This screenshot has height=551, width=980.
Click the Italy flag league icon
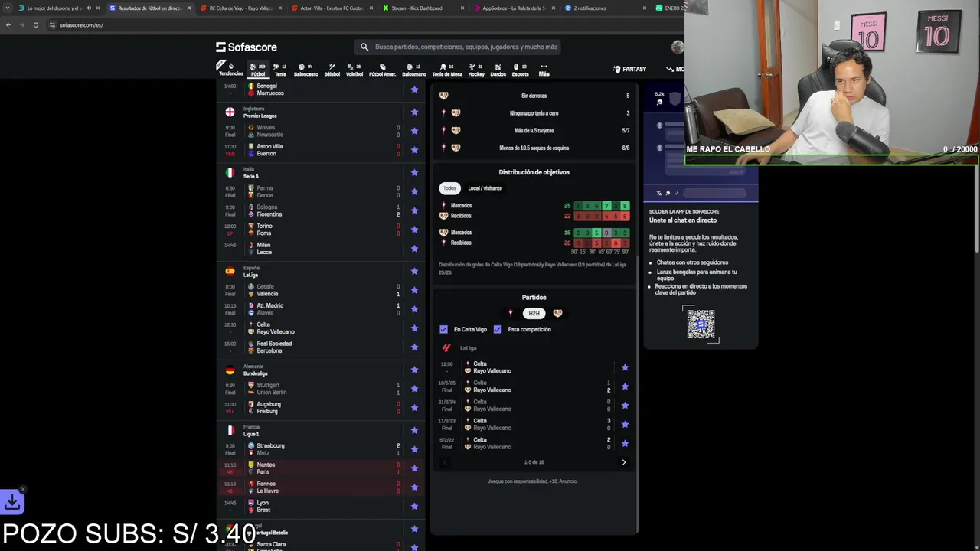click(x=230, y=172)
